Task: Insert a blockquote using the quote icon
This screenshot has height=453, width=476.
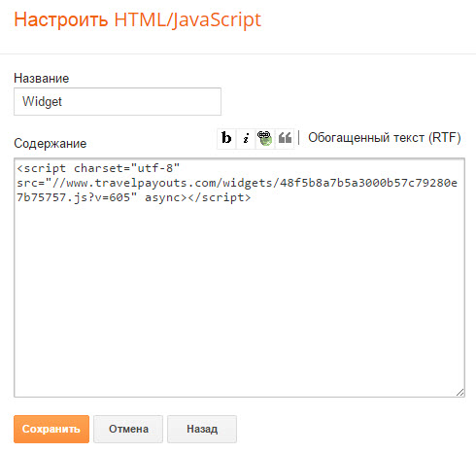Action: pyautogui.click(x=285, y=138)
